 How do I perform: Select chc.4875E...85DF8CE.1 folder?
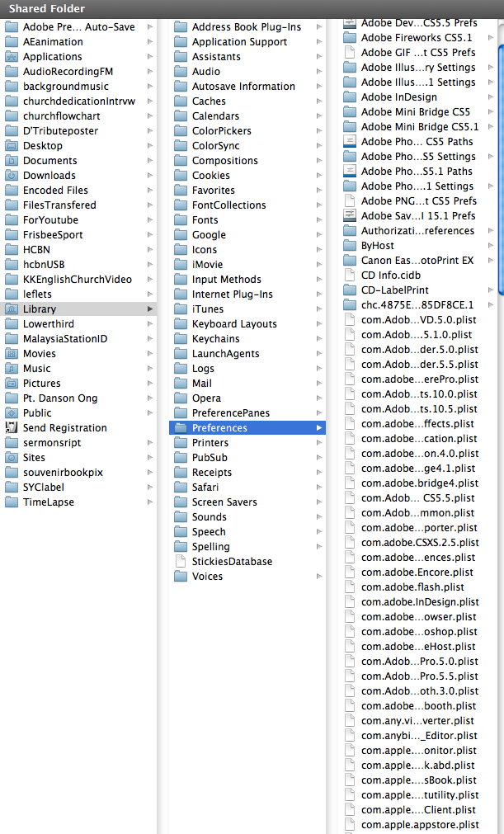click(417, 304)
